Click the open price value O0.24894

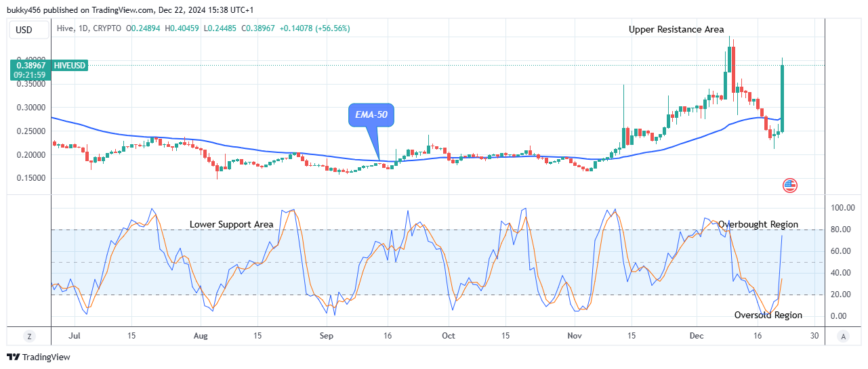pyautogui.click(x=144, y=28)
